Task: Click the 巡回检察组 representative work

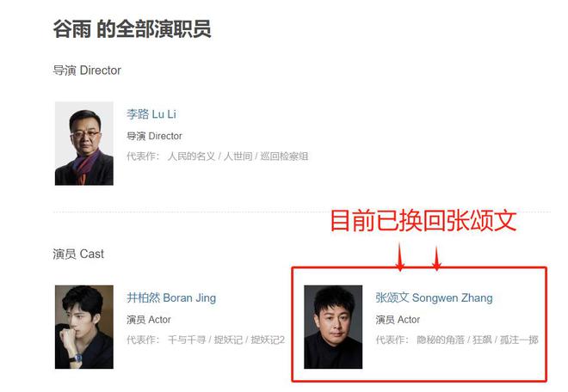Action: tap(284, 156)
